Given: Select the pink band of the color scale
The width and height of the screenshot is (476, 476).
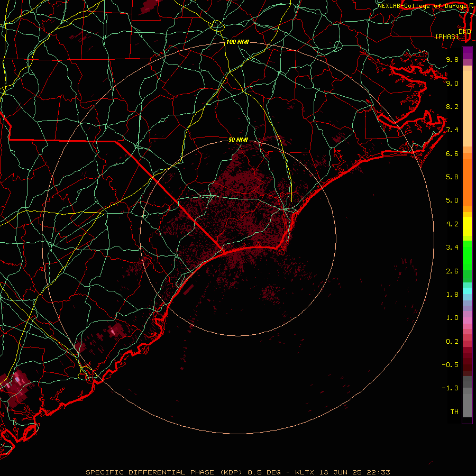Looking at the screenshot, I should [x=467, y=321].
